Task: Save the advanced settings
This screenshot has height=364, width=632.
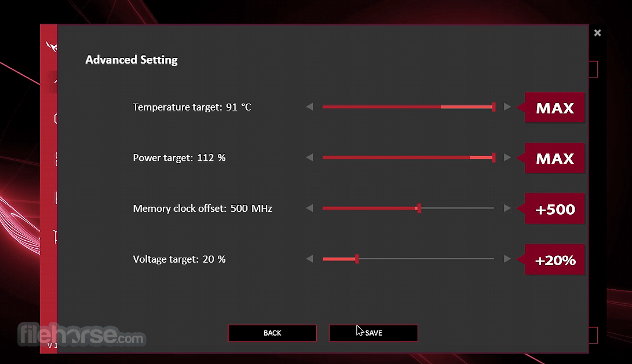Action: (x=374, y=333)
